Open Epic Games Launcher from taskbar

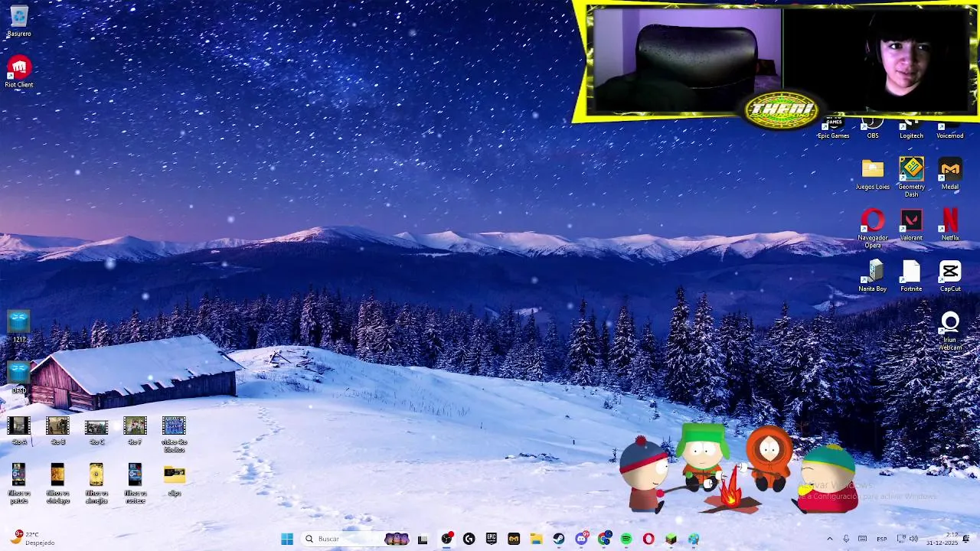[x=492, y=539]
